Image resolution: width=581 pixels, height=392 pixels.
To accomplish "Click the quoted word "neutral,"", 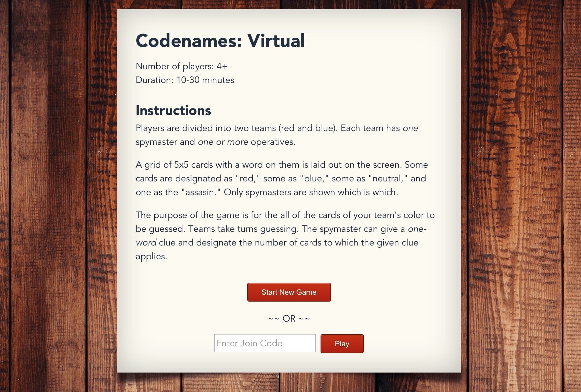I will 388,179.
